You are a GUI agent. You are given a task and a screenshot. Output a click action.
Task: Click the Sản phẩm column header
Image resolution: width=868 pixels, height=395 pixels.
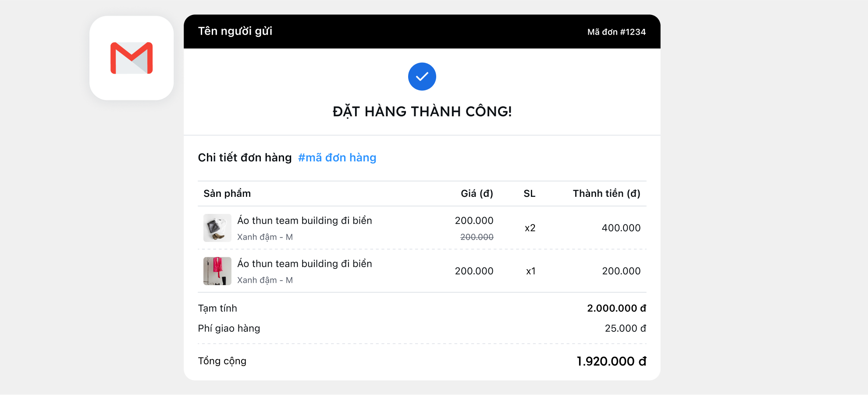click(227, 194)
